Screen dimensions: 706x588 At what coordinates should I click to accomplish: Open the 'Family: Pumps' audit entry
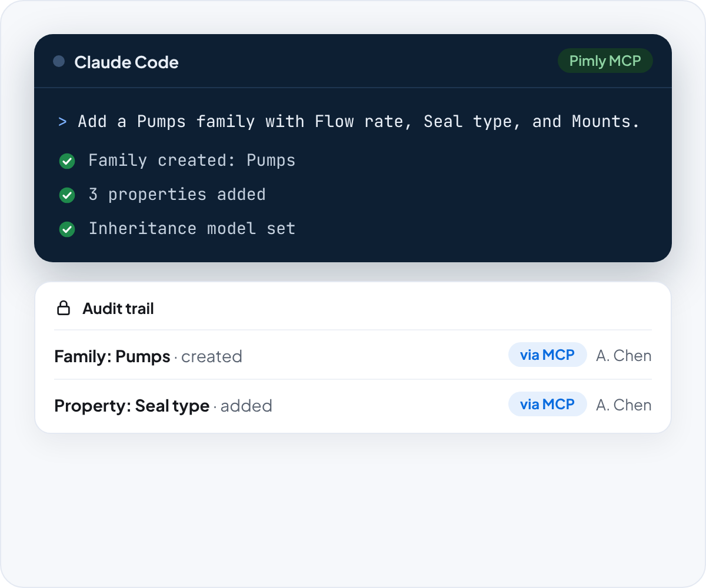coord(353,355)
